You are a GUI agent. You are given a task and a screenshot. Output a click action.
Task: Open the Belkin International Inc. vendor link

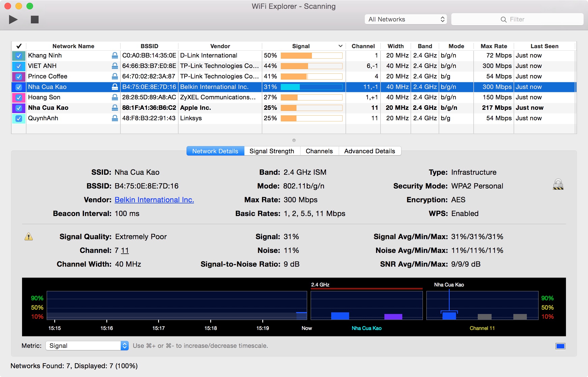pyautogui.click(x=154, y=200)
